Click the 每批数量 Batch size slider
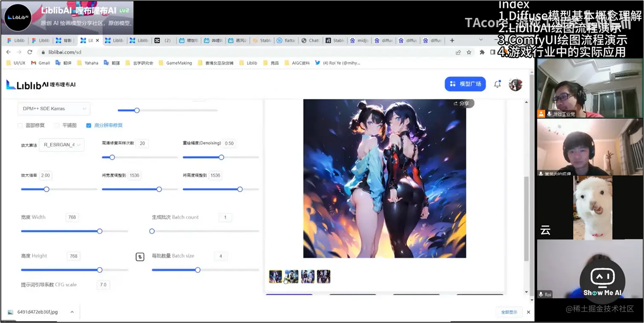This screenshot has height=323, width=644. [205, 270]
